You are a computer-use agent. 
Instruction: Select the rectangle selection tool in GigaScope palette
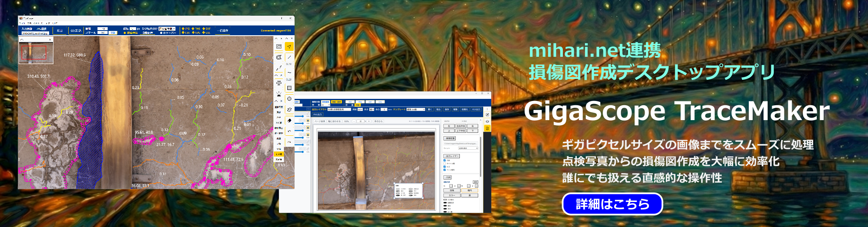(x=279, y=46)
